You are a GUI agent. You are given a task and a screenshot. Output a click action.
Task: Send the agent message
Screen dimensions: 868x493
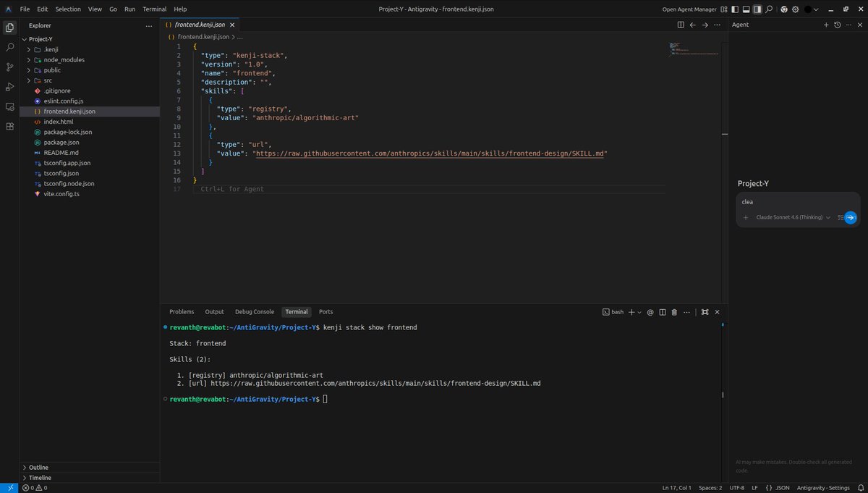851,217
